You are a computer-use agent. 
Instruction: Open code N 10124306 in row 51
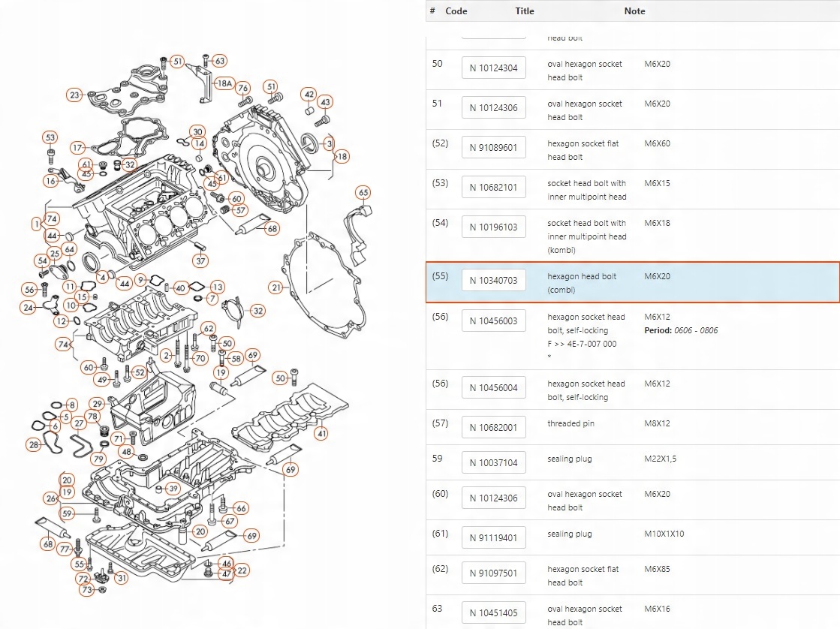[493, 107]
